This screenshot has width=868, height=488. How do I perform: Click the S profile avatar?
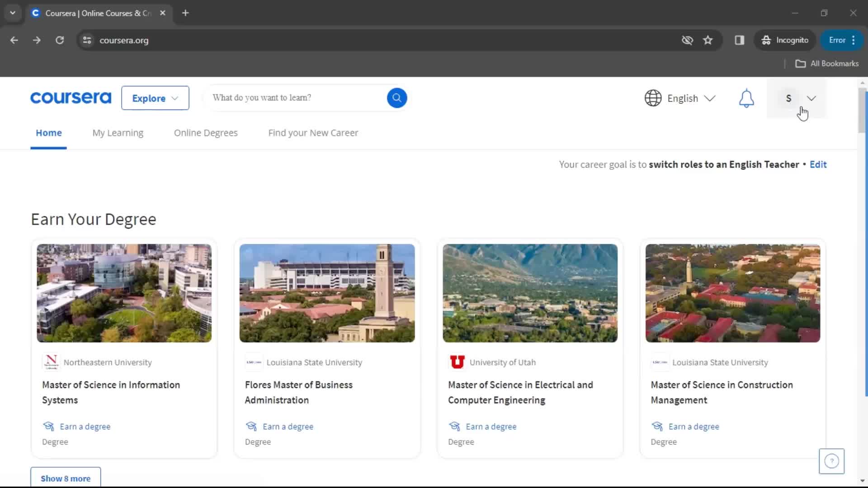(x=788, y=98)
